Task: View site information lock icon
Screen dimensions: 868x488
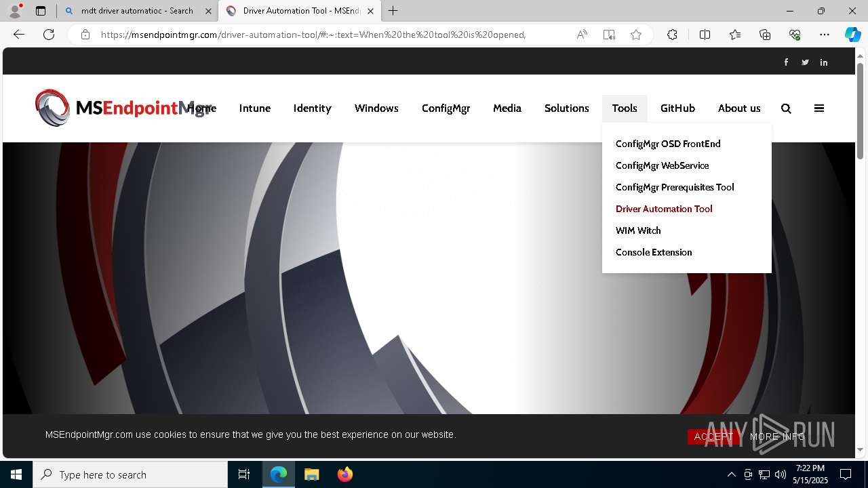Action: 85,35
